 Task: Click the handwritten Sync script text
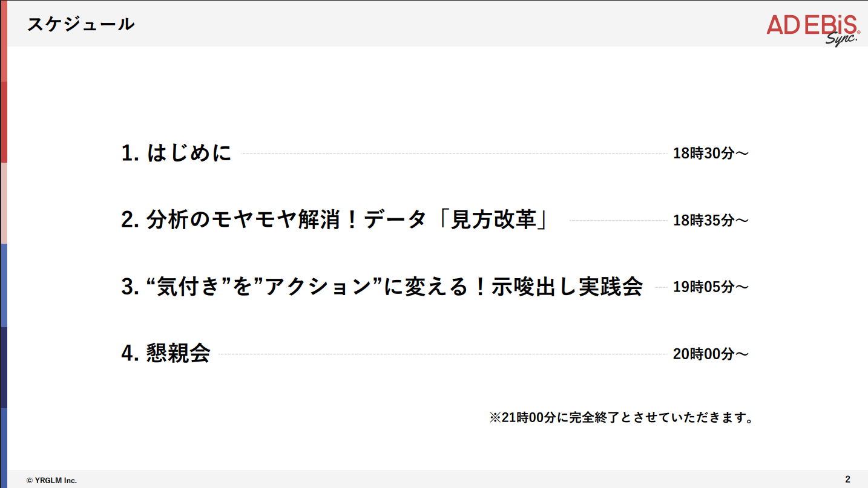(x=841, y=39)
